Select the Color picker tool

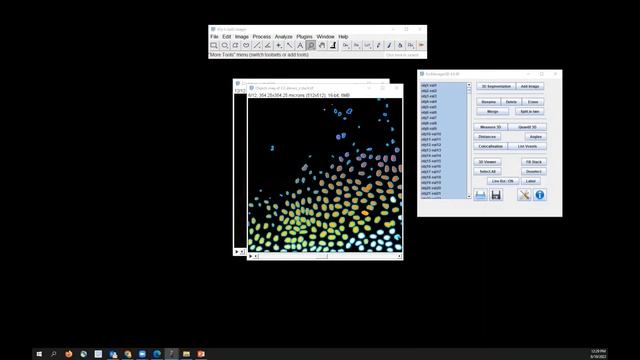pos(333,46)
